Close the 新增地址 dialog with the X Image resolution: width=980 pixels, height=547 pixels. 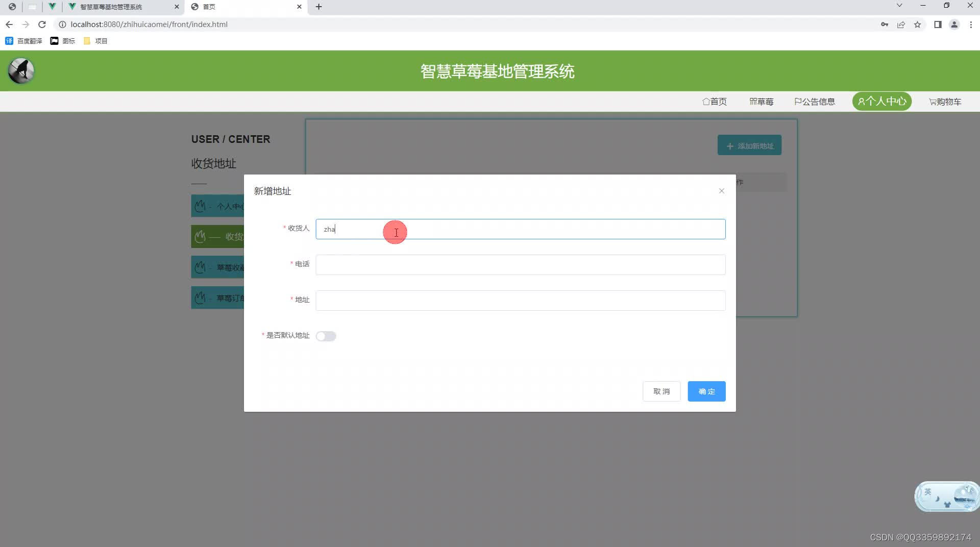point(721,191)
